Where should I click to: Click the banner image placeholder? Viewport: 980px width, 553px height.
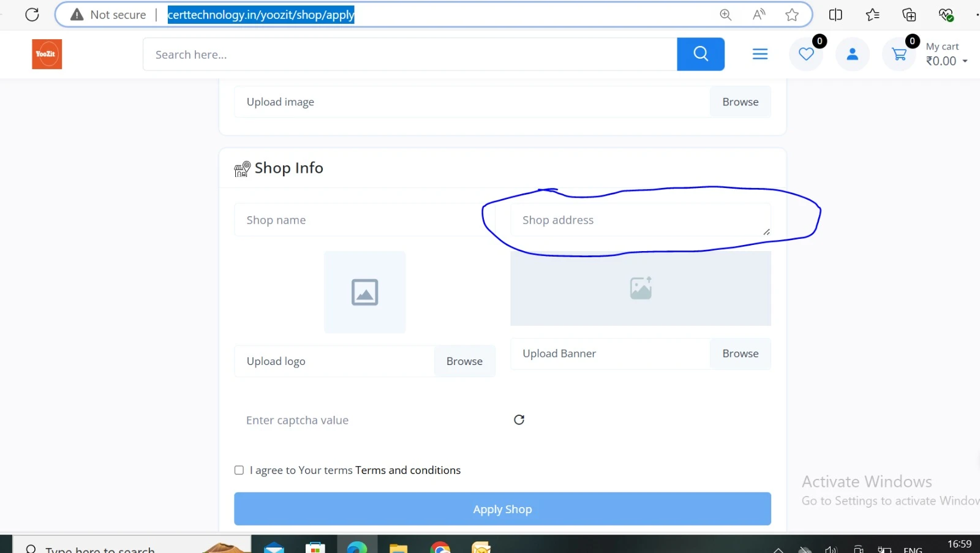pyautogui.click(x=640, y=288)
